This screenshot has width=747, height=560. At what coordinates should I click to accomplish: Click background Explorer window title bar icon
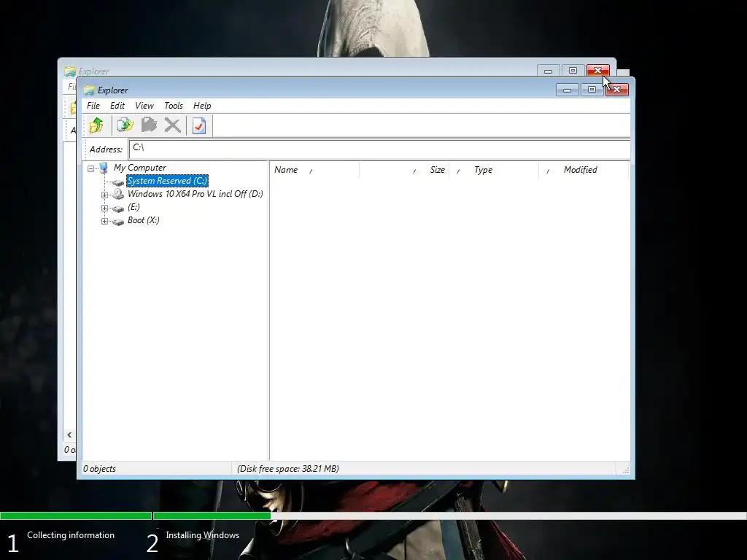click(x=70, y=71)
